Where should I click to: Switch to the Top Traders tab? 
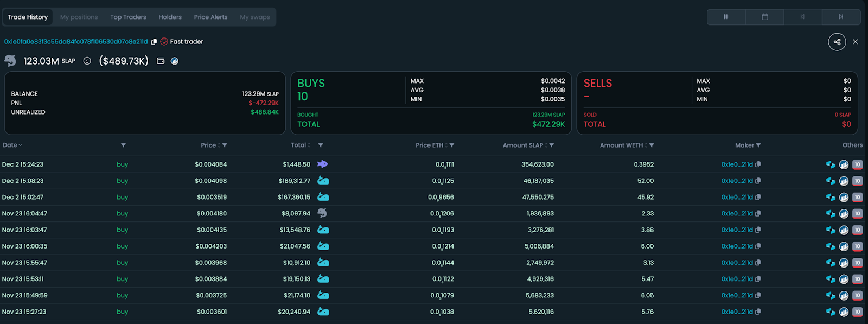coord(128,17)
